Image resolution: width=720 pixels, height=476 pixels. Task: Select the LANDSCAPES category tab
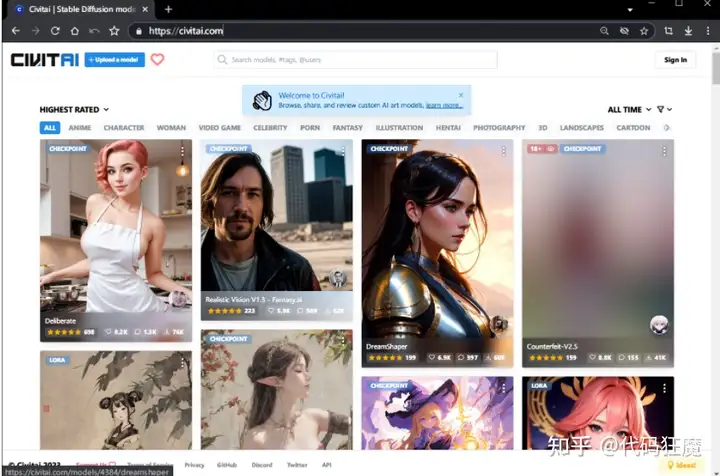point(582,128)
